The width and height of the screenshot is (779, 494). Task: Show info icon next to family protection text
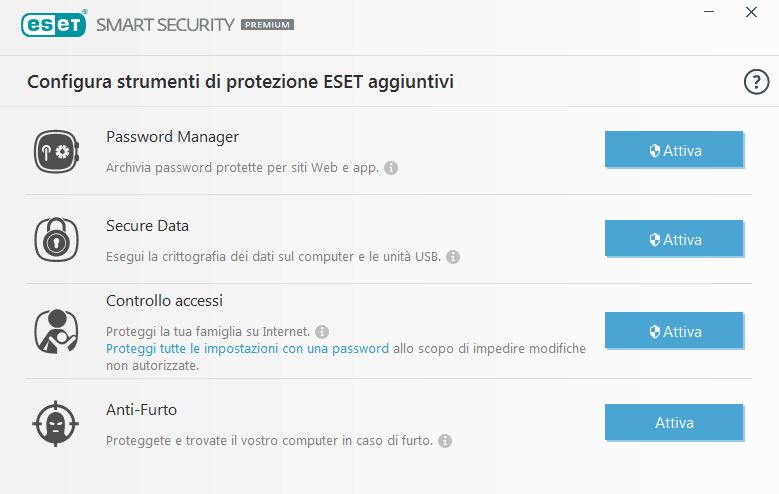point(322,332)
